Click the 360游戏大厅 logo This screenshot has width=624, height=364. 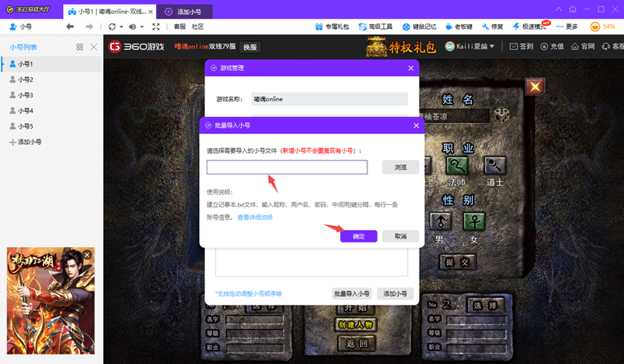pyautogui.click(x=28, y=9)
